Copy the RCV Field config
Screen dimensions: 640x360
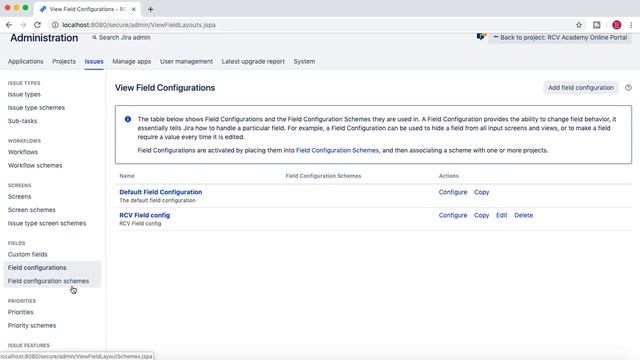pyautogui.click(x=482, y=215)
